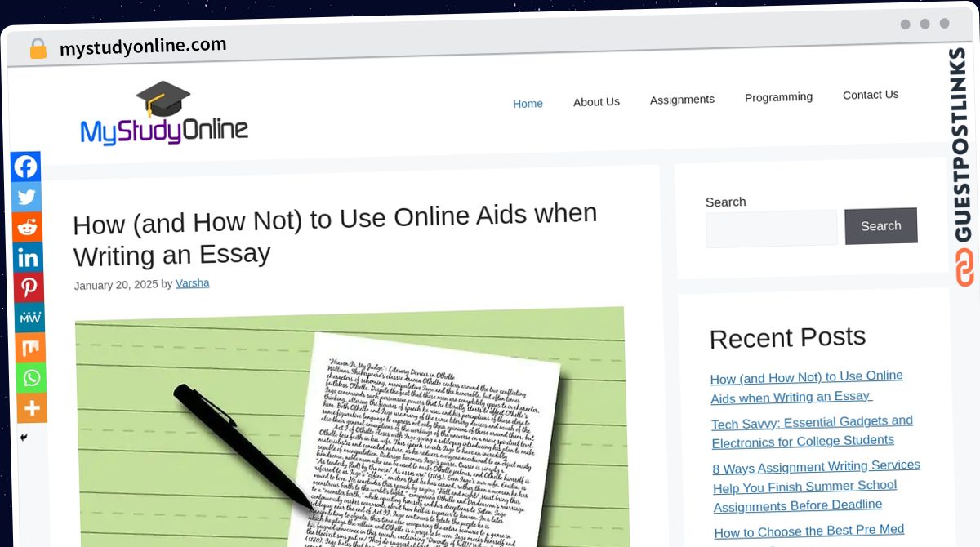Share the article on WhatsApp
Viewport: 980px width, 547px height.
pos(32,378)
